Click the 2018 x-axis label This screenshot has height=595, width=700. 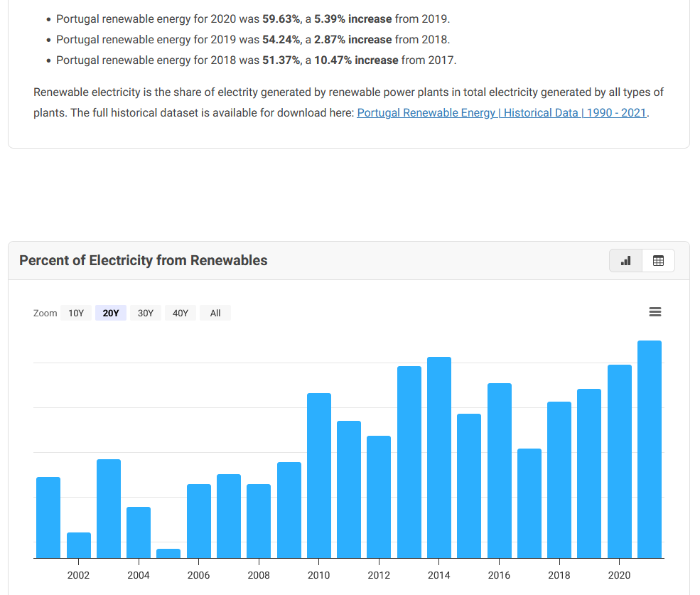[x=559, y=575]
